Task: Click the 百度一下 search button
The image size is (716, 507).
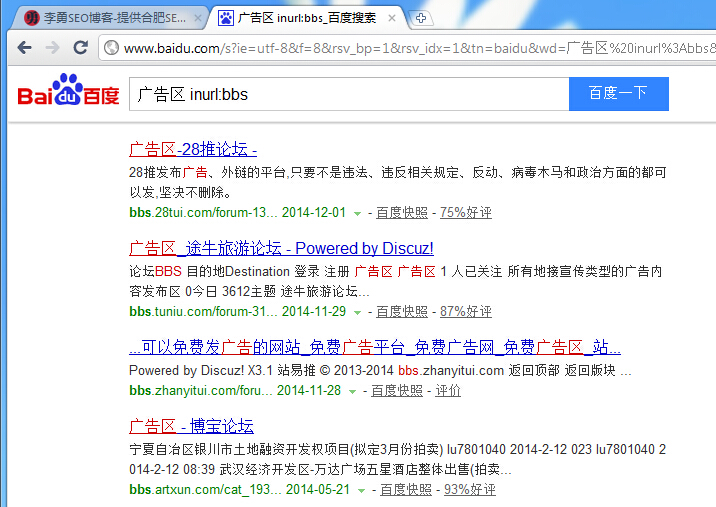Action: [x=619, y=94]
